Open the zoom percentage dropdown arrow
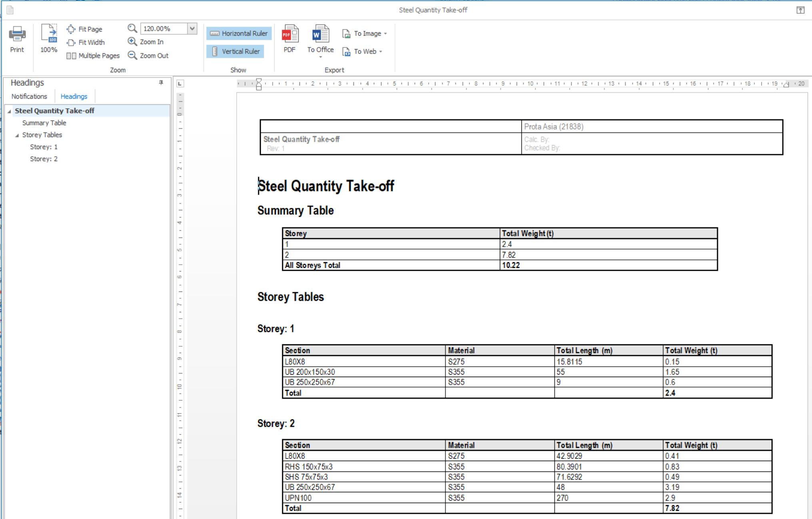Viewport: 812px width, 519px height. point(192,28)
